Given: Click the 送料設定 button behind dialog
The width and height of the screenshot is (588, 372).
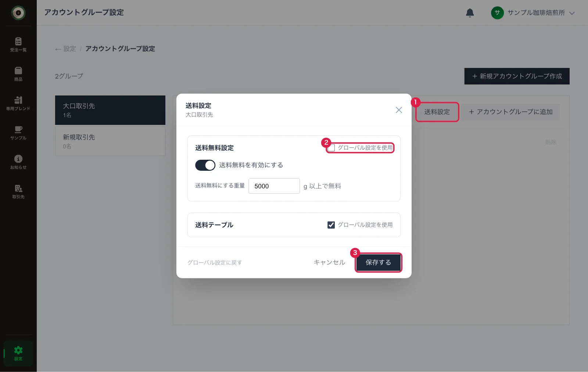Looking at the screenshot, I should pyautogui.click(x=437, y=112).
